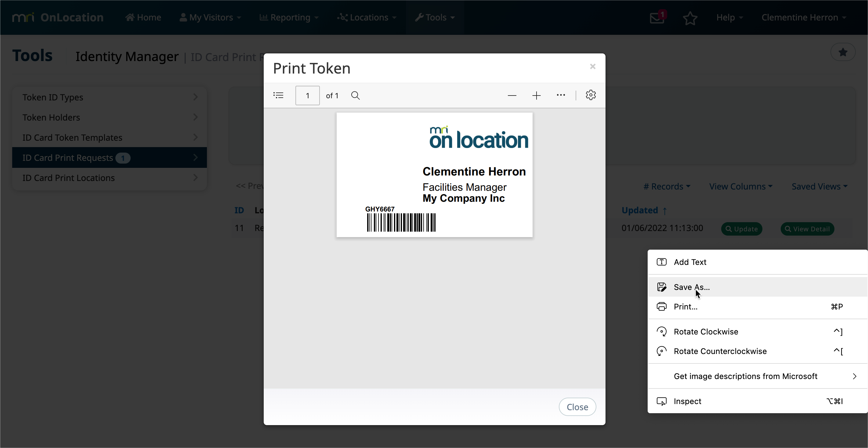Choose Print from context menu
This screenshot has width=868, height=448.
point(758,306)
